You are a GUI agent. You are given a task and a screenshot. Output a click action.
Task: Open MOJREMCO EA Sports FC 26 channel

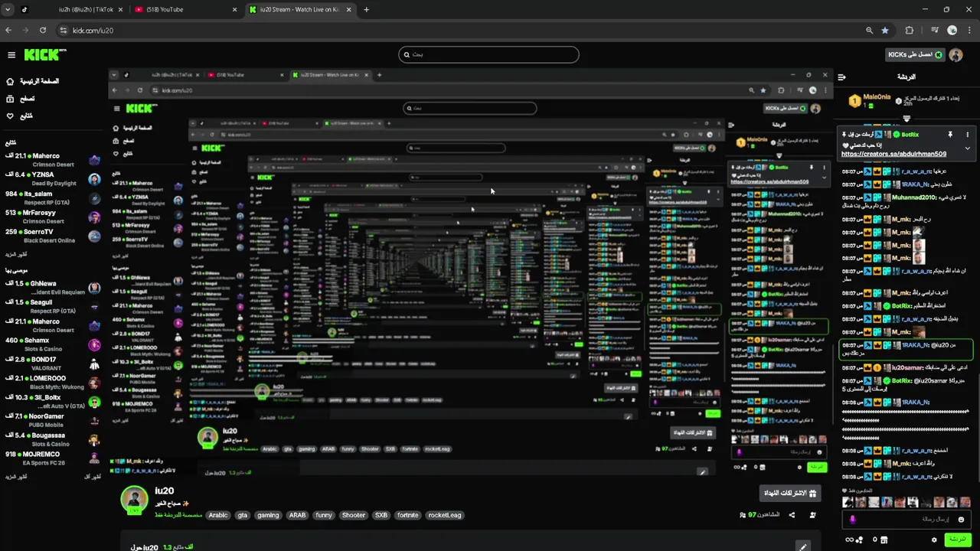coord(52,458)
